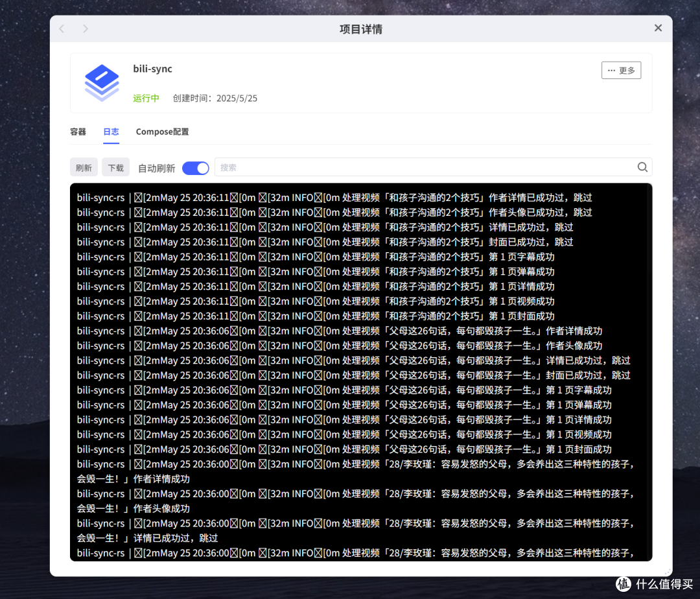Click log line 父母这26句话 作者头像成功
The image size is (700, 599).
coord(340,346)
